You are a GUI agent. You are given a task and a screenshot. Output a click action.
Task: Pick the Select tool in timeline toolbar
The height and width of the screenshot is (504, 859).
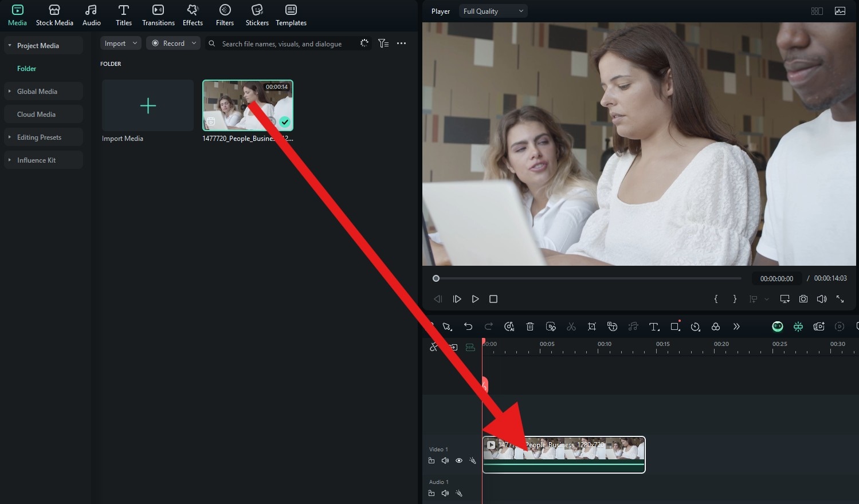tap(447, 326)
